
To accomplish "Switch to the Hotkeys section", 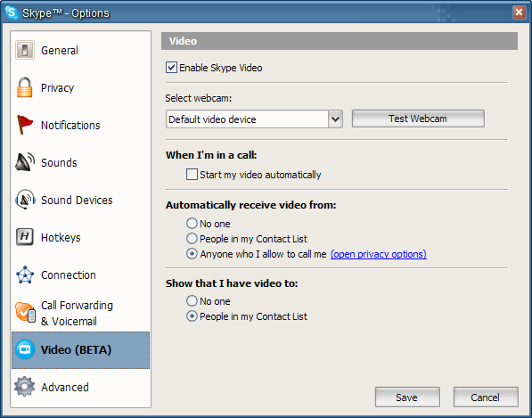I will tap(81, 237).
